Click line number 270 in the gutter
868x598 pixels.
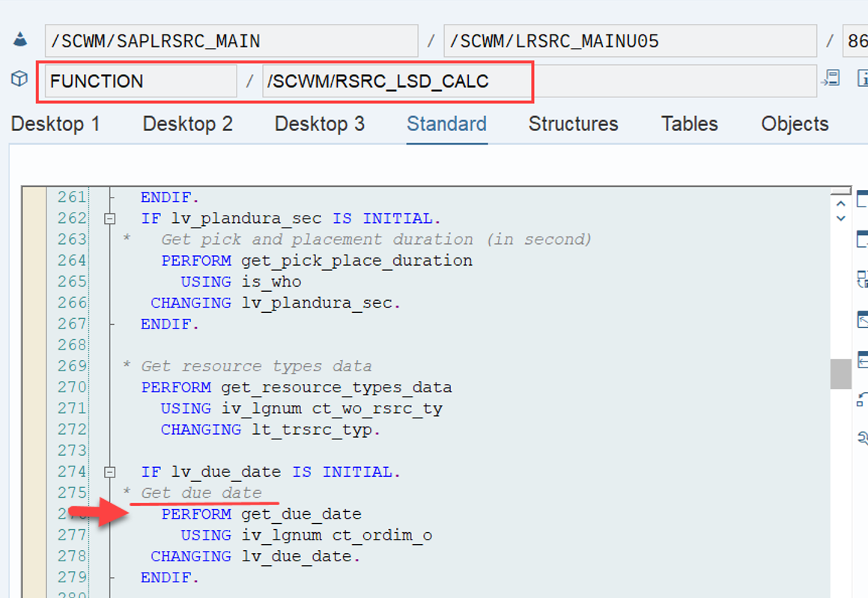pyautogui.click(x=72, y=387)
